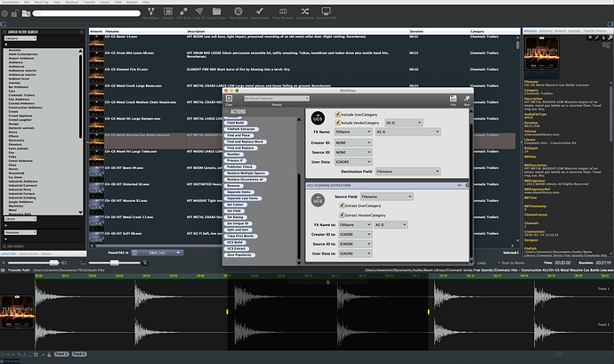
Task: Add the Zero Popularity action
Action: (x=239, y=255)
